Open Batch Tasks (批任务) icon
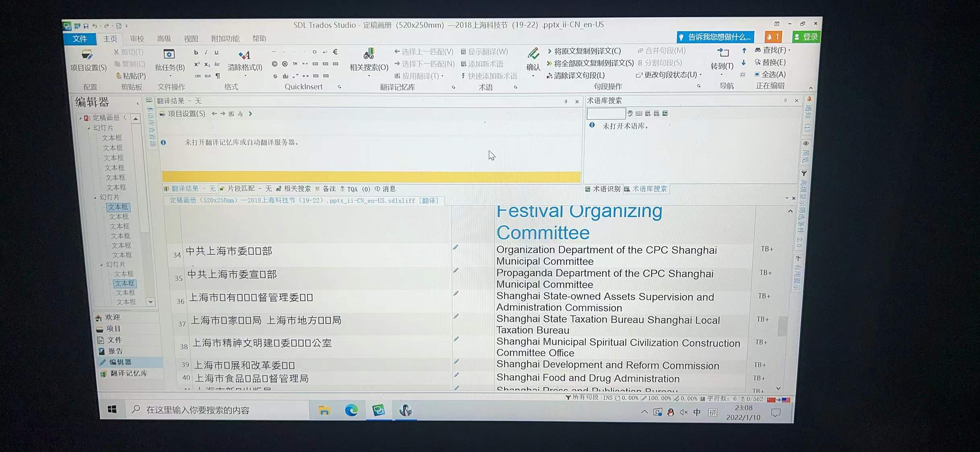Viewport: 980px width, 452px height. point(169,55)
